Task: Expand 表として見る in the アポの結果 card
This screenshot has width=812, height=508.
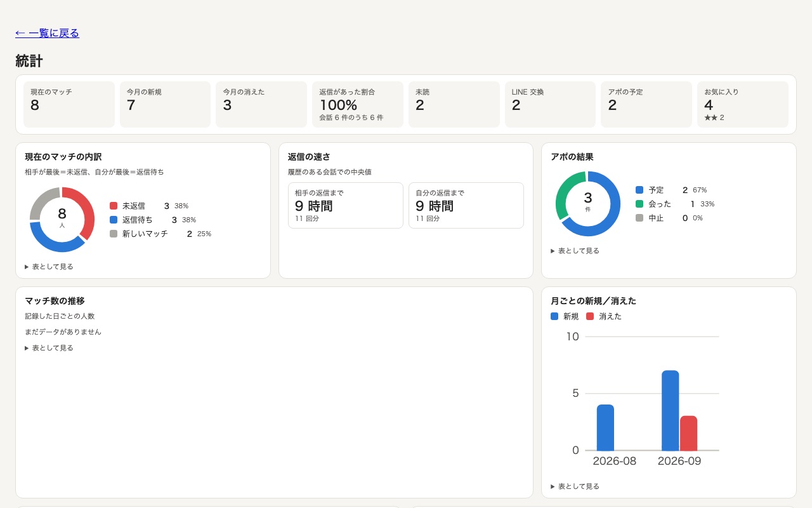Action: [575, 251]
